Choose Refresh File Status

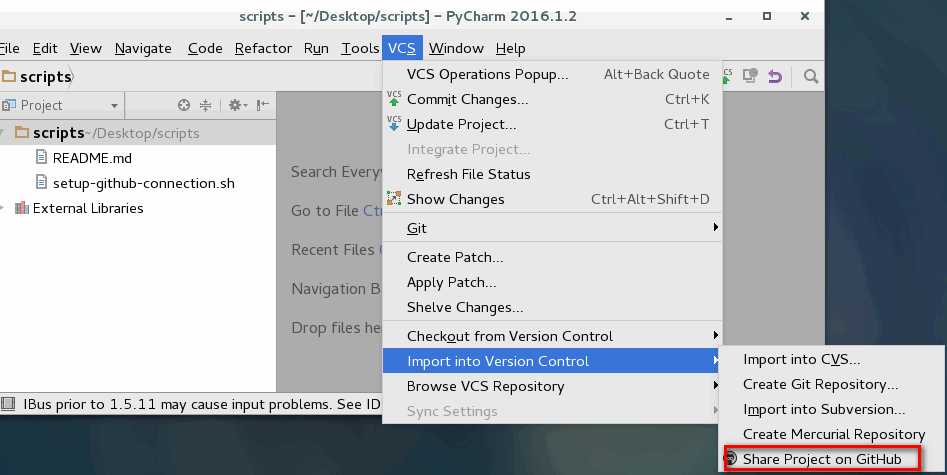[x=553, y=174]
